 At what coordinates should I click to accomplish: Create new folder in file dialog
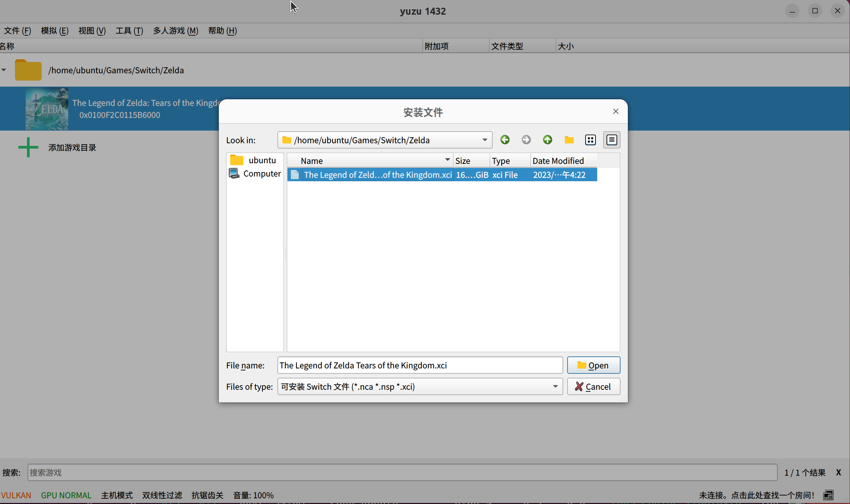coord(569,140)
